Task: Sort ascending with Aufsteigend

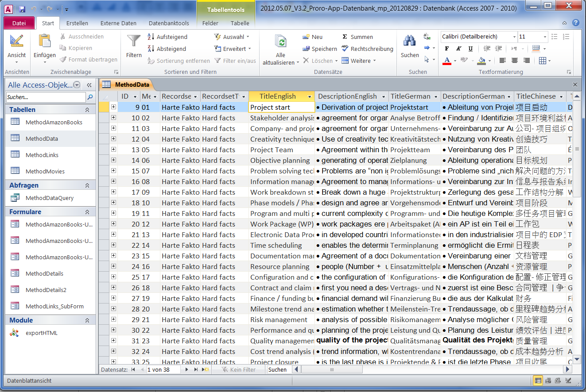Action: pos(167,37)
